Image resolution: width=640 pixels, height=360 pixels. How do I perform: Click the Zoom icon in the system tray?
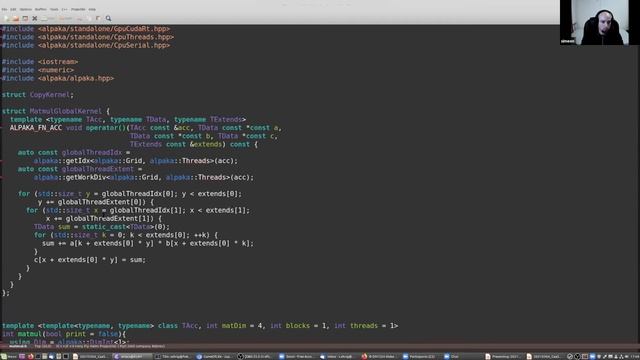coord(592,356)
